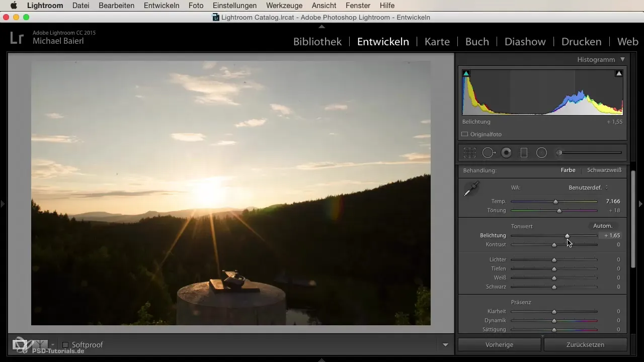The image size is (644, 362).
Task: Check the Originalfoto checkbox
Action: (x=465, y=134)
